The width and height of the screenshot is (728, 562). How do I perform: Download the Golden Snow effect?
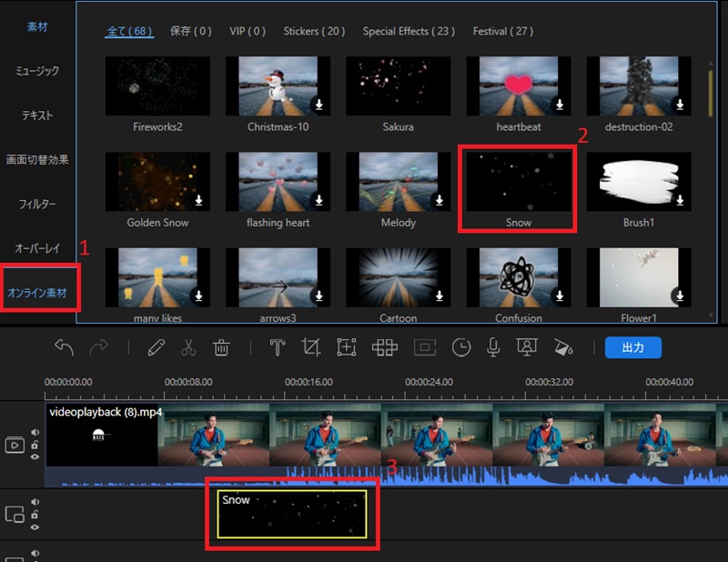pyautogui.click(x=198, y=200)
